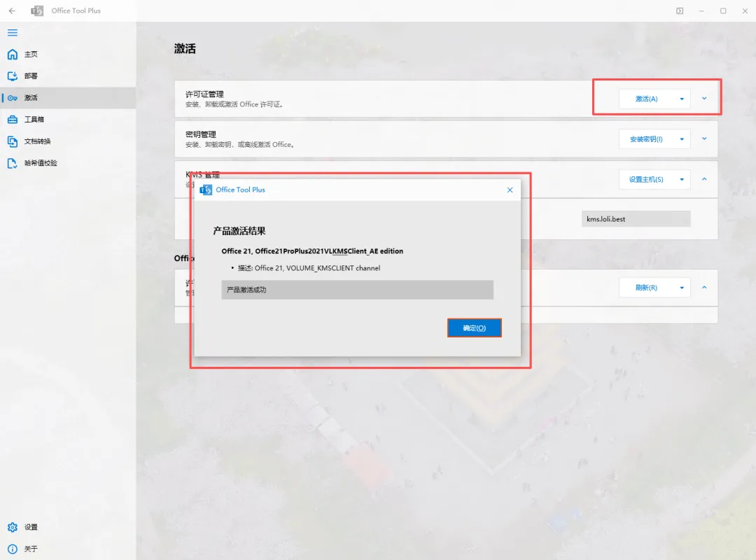Maximize the Office Tool Plus window
Image resolution: width=756 pixels, height=560 pixels.
[x=723, y=10]
